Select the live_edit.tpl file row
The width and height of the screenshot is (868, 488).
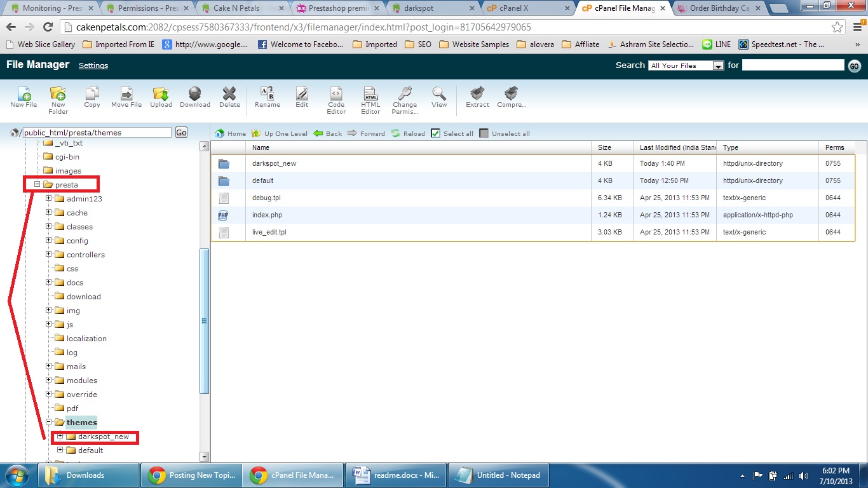[533, 232]
